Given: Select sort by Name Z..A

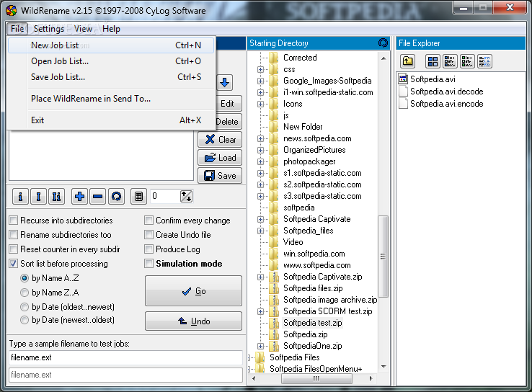Looking at the screenshot, I should (25, 293).
